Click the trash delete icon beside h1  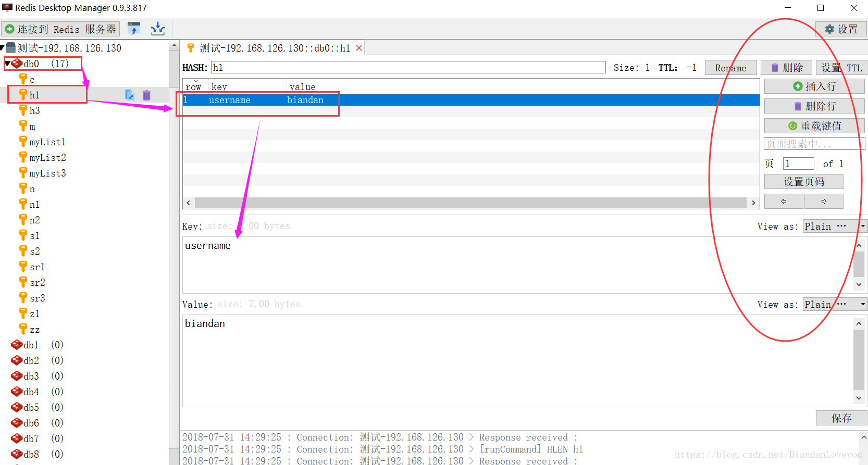point(146,95)
